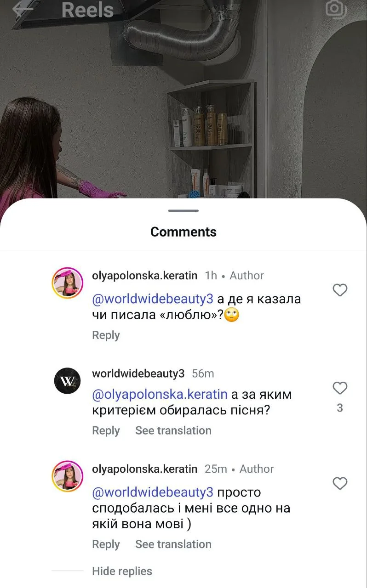367x588 pixels.
Task: Grab the comments sheet drag handle
Action: (183, 211)
